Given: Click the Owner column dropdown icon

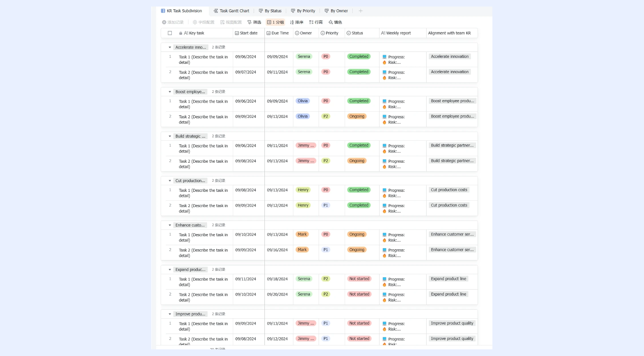Looking at the screenshot, I should point(297,33).
